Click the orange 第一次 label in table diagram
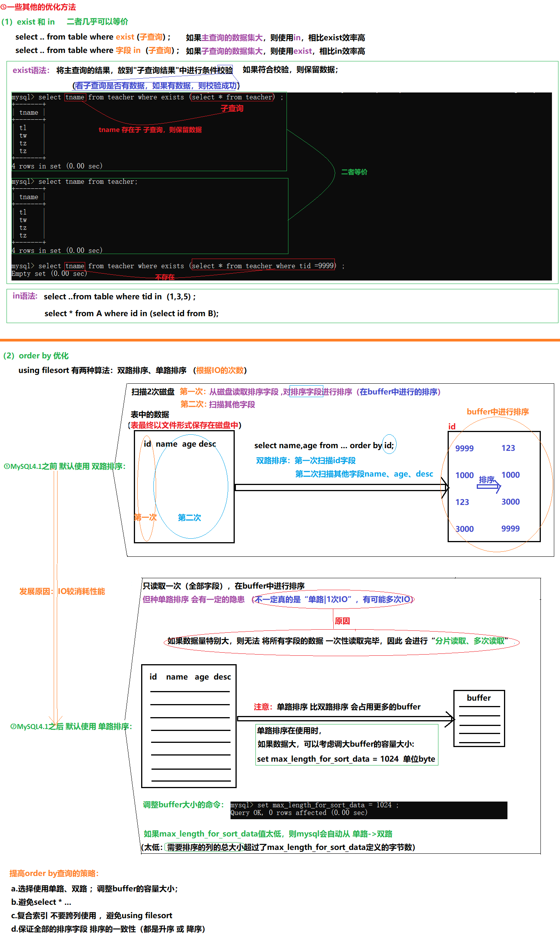 pyautogui.click(x=145, y=517)
